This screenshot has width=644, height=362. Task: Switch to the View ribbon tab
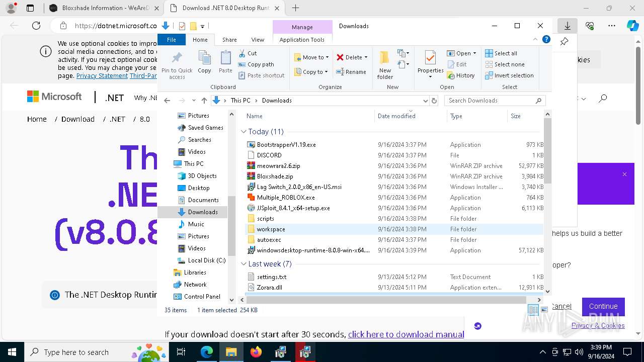(258, 40)
